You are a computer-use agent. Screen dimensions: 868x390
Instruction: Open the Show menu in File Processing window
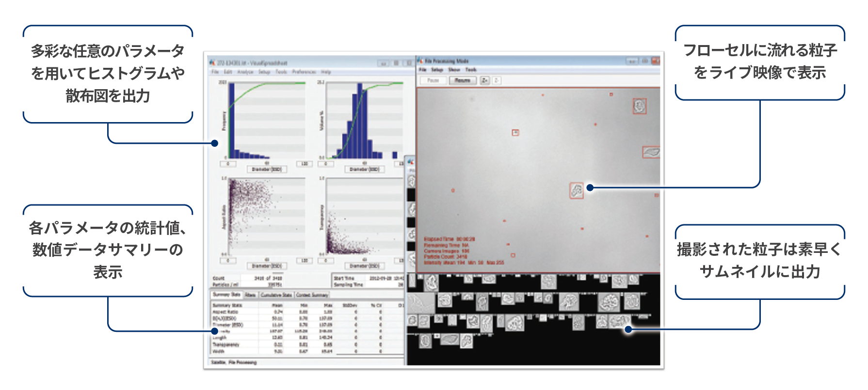[x=454, y=70]
